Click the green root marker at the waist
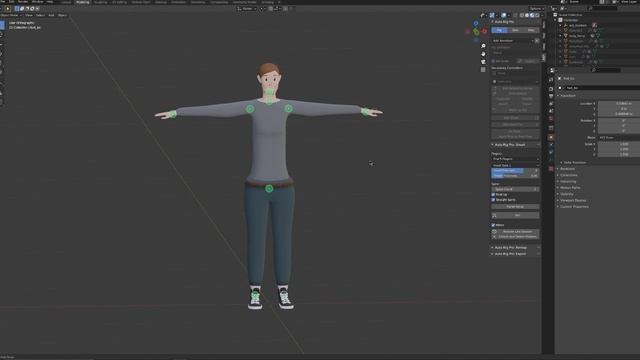This screenshot has height=360, width=640. coord(269,189)
